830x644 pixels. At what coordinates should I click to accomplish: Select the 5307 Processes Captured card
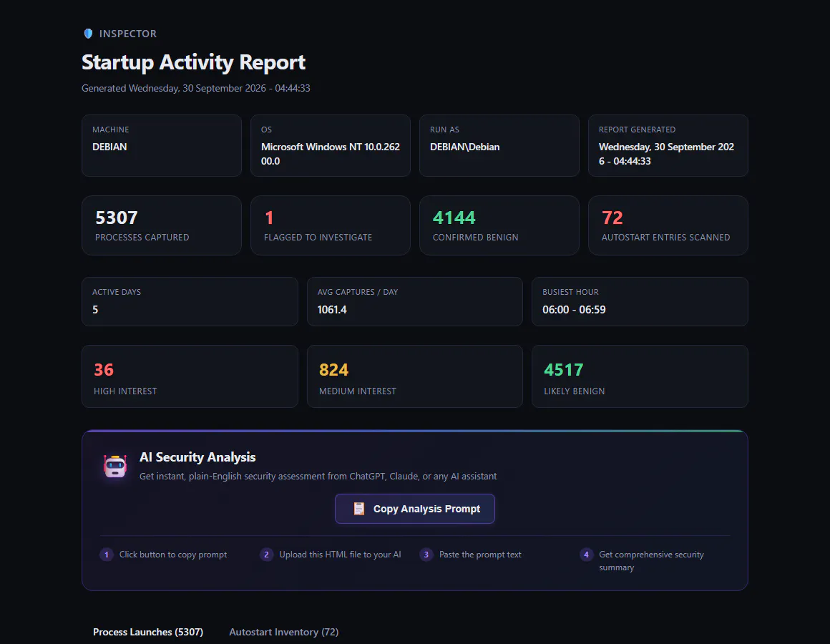pos(162,225)
